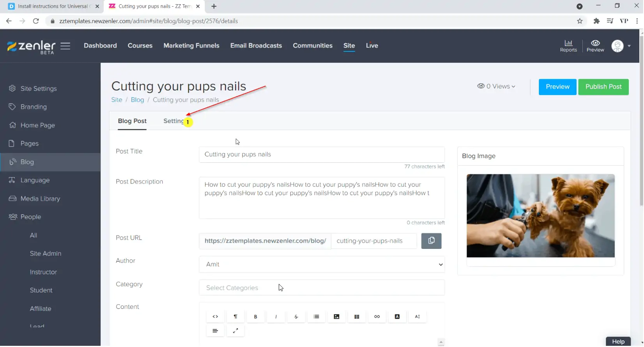Insert a table in content editor
This screenshot has width=644, height=347.
pyautogui.click(x=357, y=317)
